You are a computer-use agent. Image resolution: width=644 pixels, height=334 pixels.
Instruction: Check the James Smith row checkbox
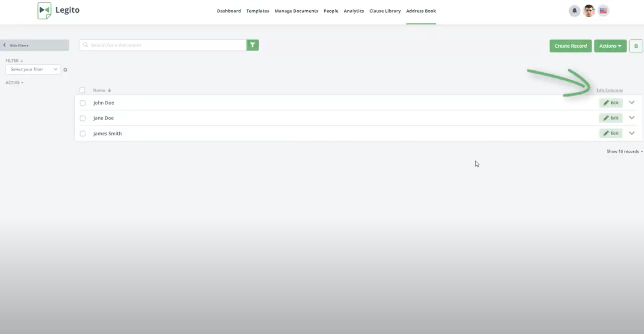83,134
